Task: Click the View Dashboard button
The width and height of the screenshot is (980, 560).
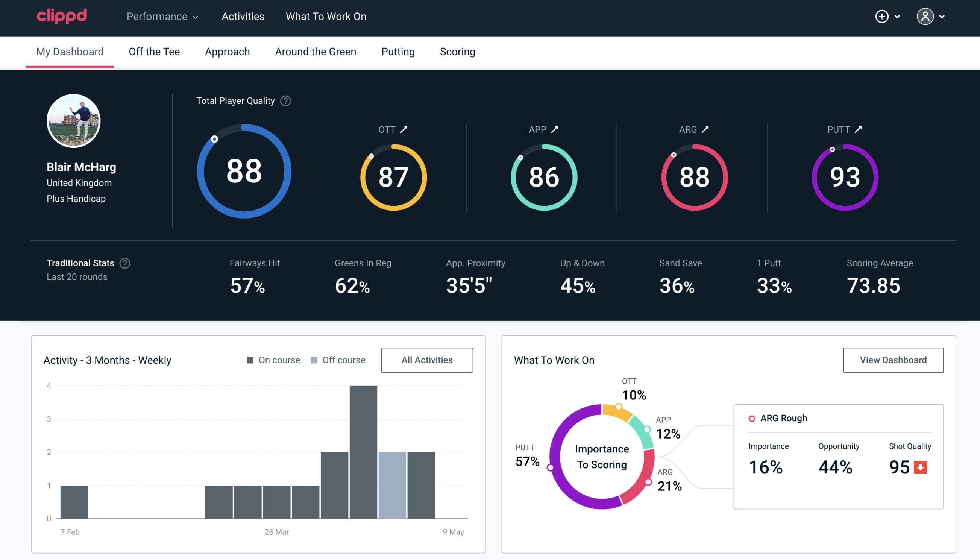Action: tap(894, 360)
